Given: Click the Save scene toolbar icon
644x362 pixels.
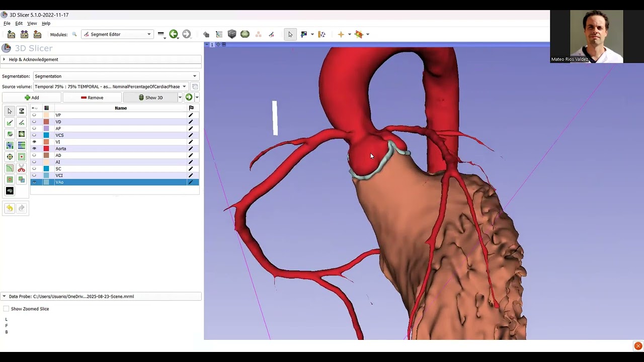Looking at the screenshot, I should 37,34.
